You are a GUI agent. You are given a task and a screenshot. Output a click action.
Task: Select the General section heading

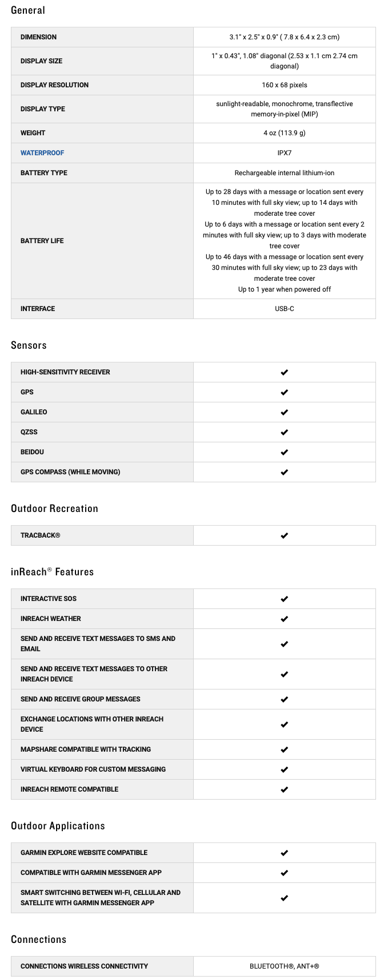click(28, 10)
